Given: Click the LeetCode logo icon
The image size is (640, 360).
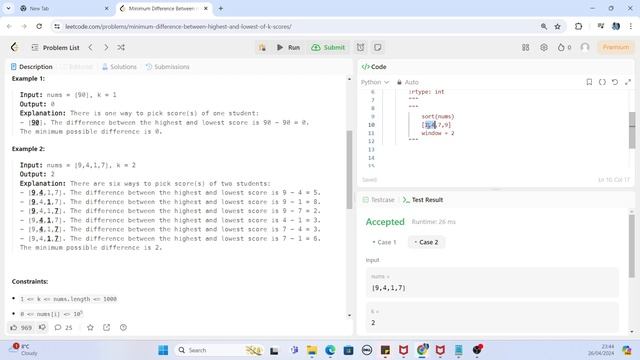Looking at the screenshot, I should coord(15,47).
